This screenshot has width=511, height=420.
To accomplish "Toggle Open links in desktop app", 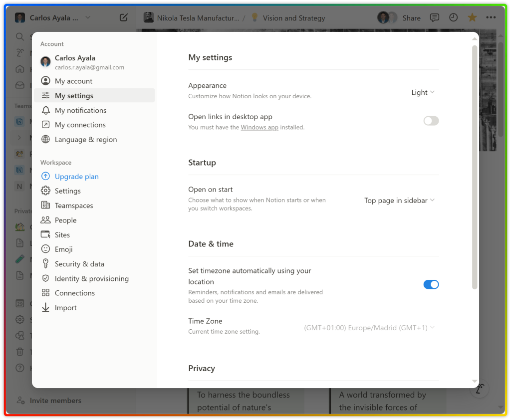I will pos(431,121).
